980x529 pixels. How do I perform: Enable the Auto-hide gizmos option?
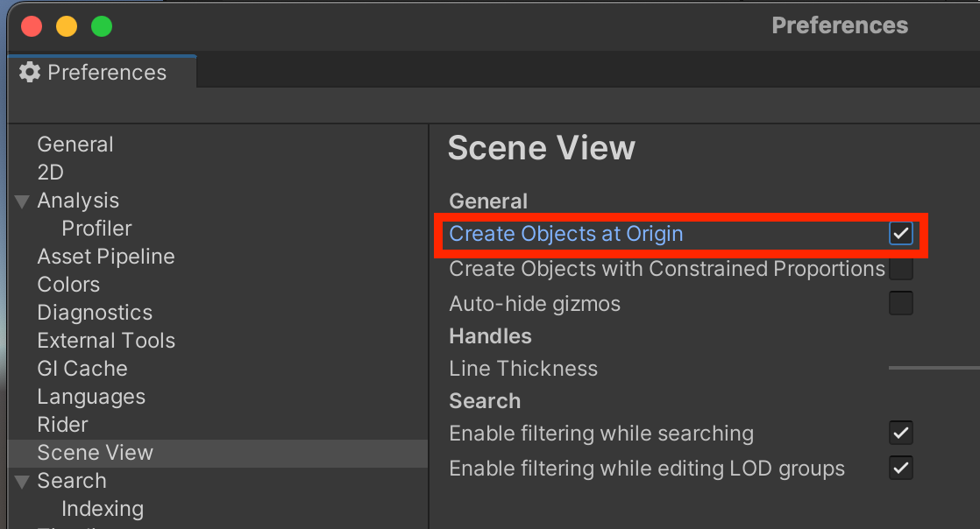(x=901, y=302)
